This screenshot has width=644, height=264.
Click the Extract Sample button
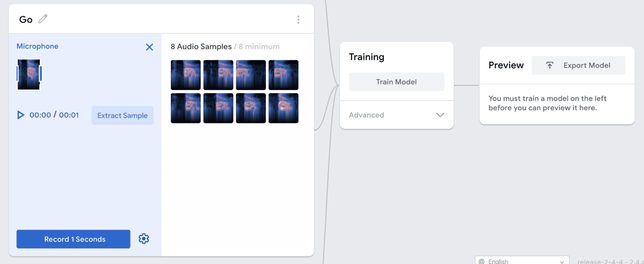point(122,115)
